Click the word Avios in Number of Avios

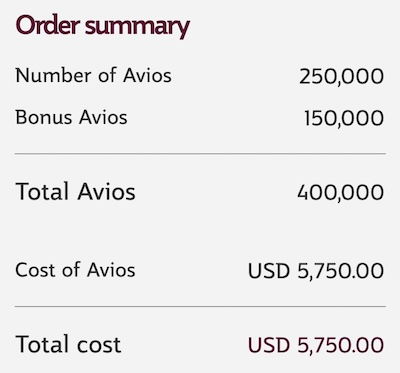click(147, 75)
